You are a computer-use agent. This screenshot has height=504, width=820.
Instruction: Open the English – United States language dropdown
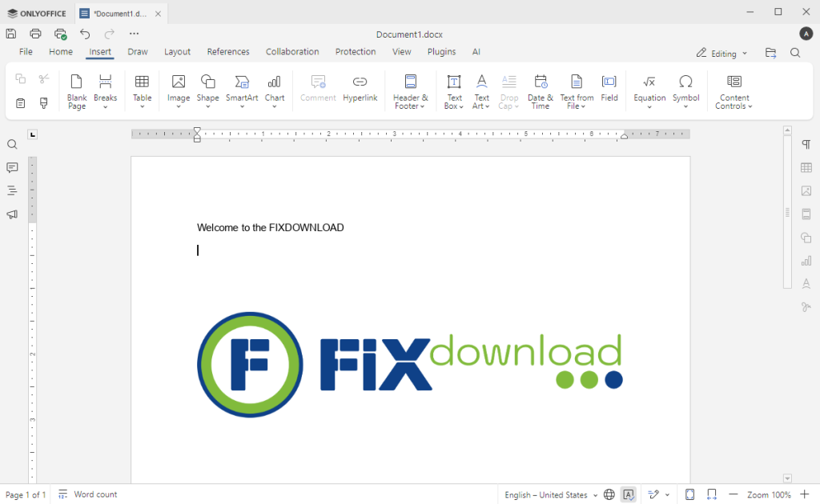551,495
